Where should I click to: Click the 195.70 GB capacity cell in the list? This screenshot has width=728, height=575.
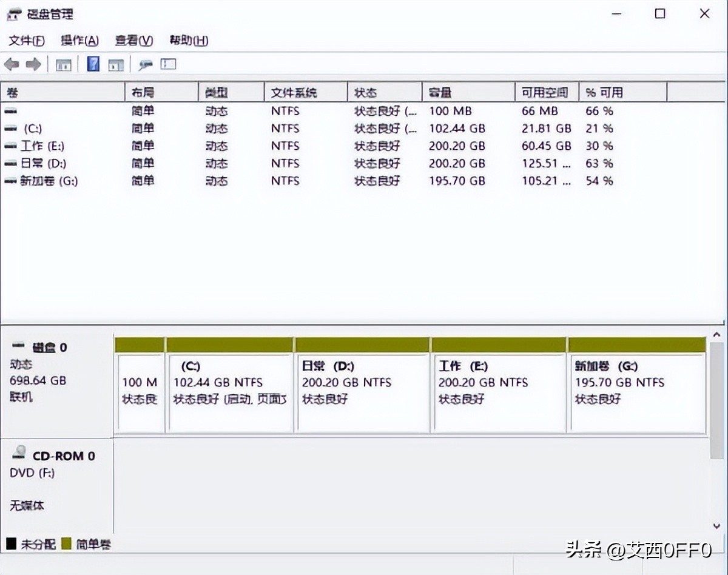click(x=457, y=181)
